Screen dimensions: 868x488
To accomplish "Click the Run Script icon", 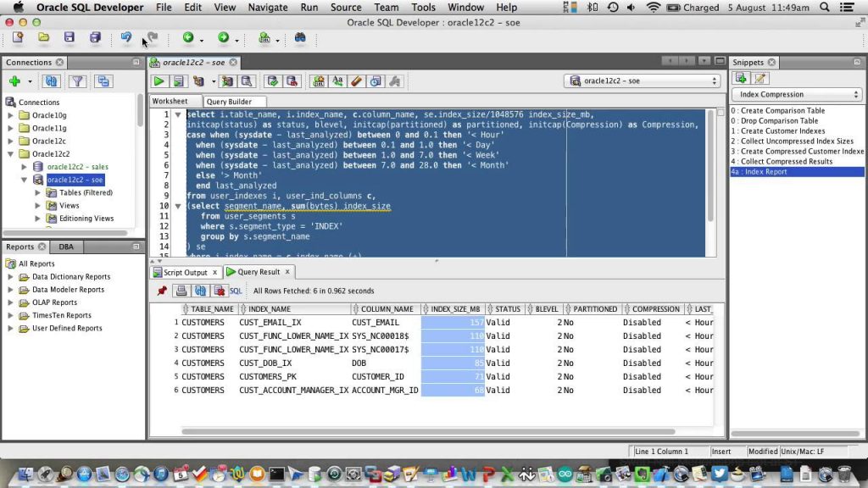I will 178,81.
